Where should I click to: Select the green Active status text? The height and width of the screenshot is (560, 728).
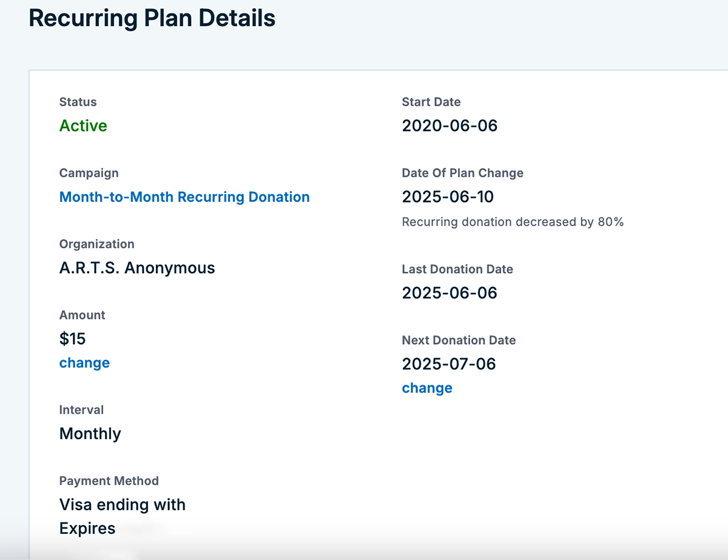[x=83, y=126]
